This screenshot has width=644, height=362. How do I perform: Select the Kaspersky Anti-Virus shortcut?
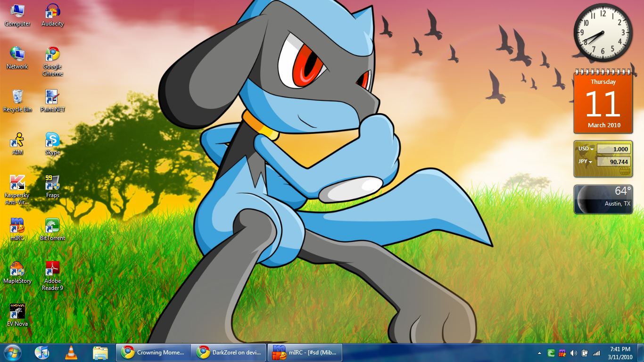click(x=17, y=190)
